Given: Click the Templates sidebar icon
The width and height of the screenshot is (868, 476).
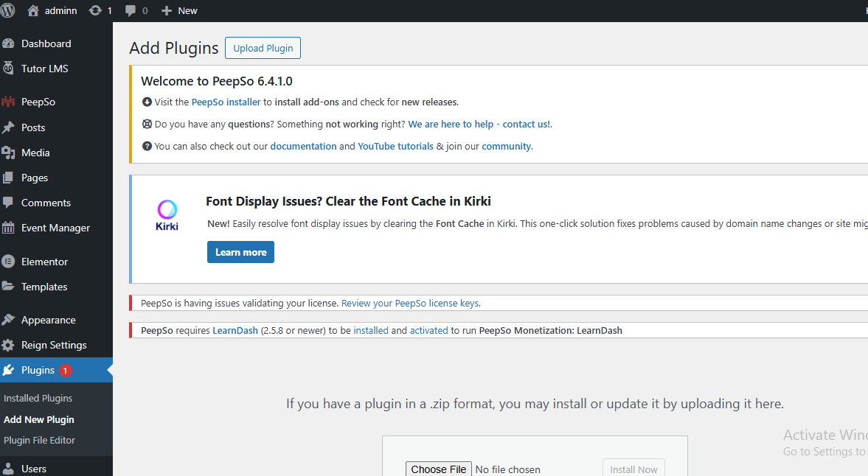Looking at the screenshot, I should [x=13, y=287].
